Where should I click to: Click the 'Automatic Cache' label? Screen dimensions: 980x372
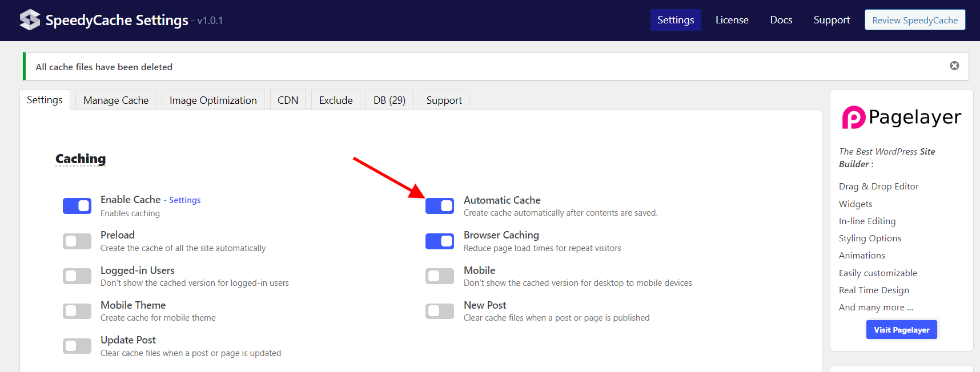502,200
